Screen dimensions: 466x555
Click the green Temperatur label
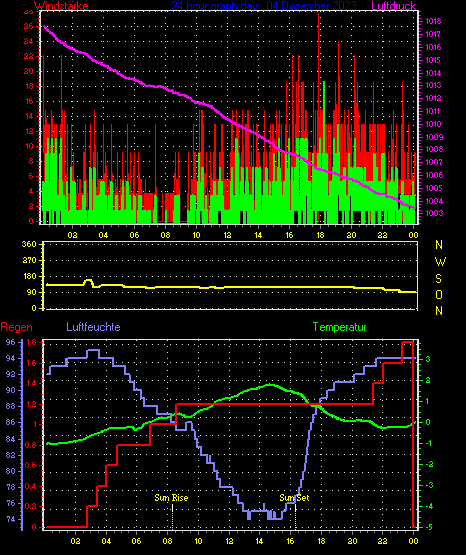click(x=339, y=327)
